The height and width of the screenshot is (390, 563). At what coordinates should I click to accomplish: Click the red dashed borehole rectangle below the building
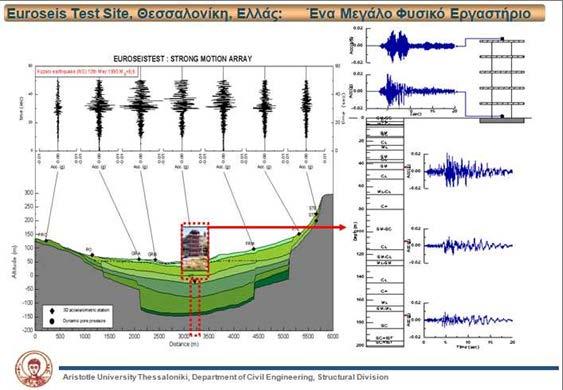(195, 308)
